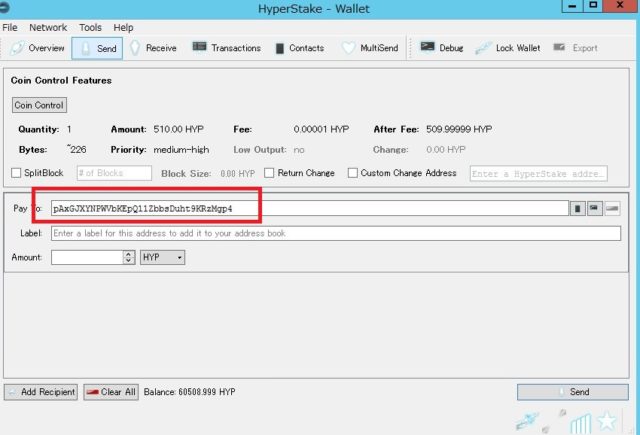640x435 pixels.
Task: Open the Contacts address book tab
Action: (300, 48)
